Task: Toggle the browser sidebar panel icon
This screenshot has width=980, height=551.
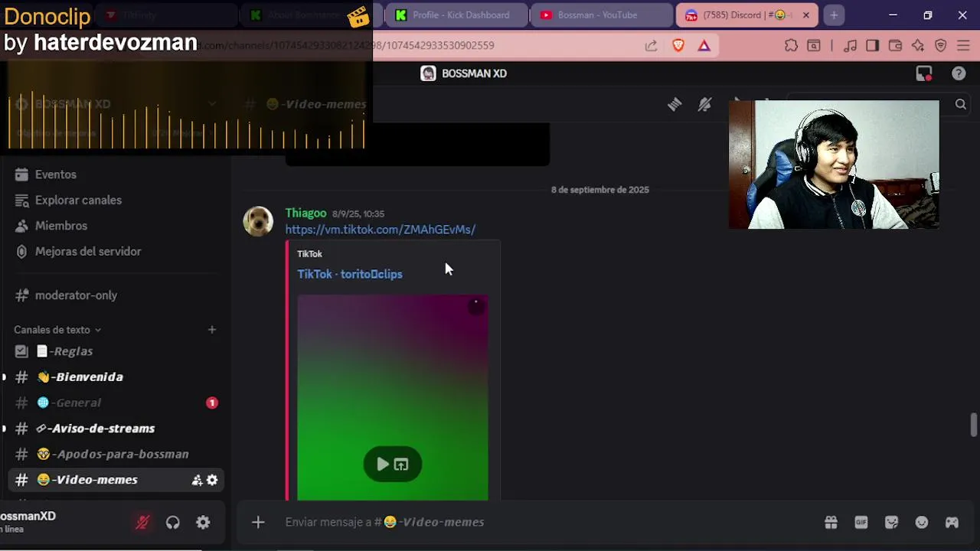Action: tap(872, 46)
